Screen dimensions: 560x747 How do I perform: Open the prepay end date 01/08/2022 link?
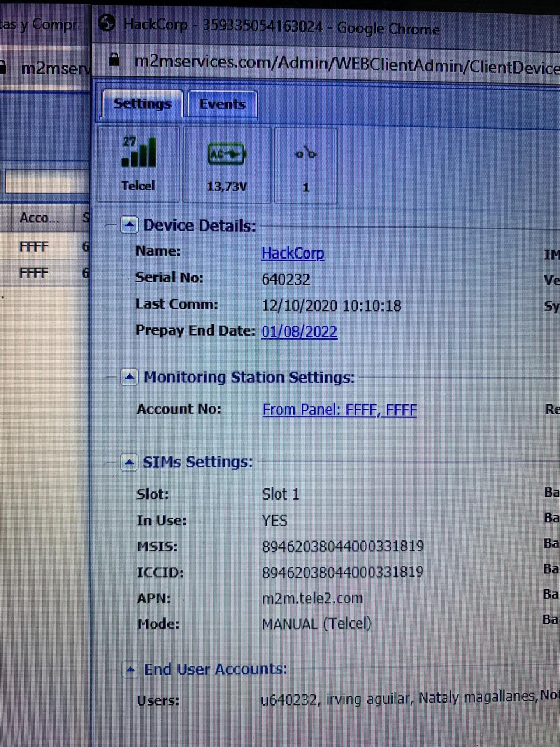299,331
